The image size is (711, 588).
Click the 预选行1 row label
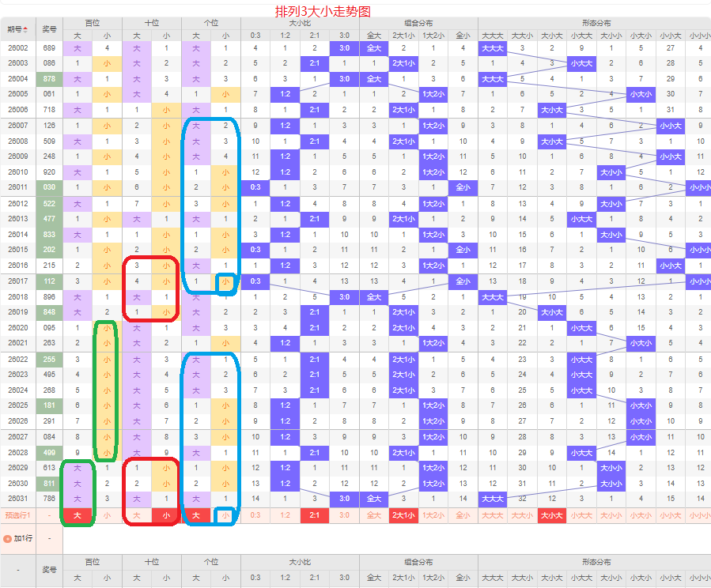pos(17,515)
